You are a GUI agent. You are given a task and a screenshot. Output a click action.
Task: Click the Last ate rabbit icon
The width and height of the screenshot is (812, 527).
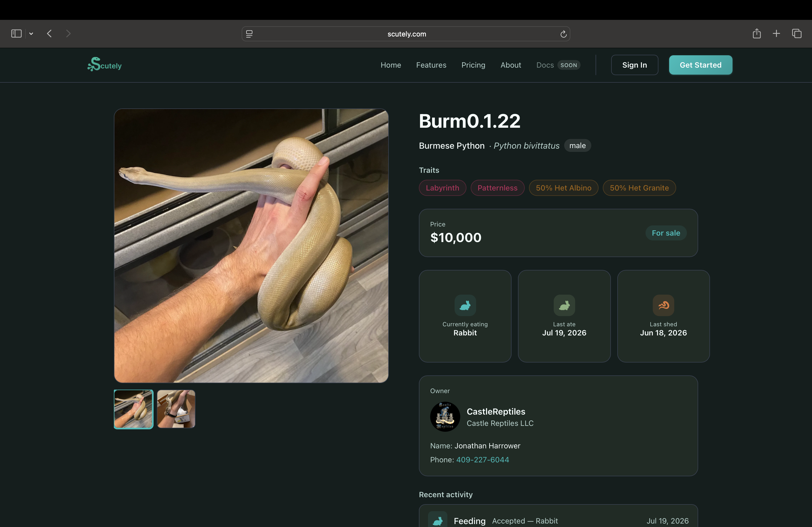tap(564, 305)
